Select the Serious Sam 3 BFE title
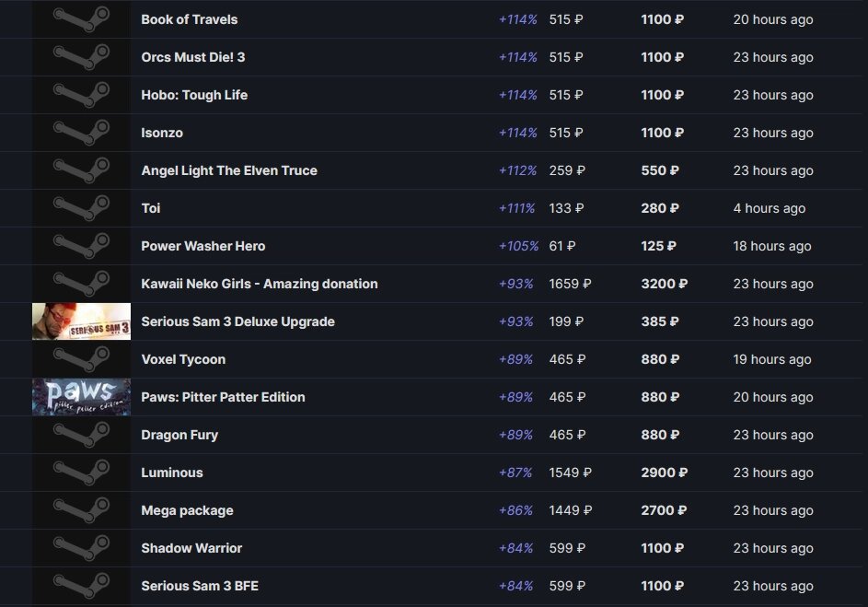The image size is (868, 607). coord(200,586)
